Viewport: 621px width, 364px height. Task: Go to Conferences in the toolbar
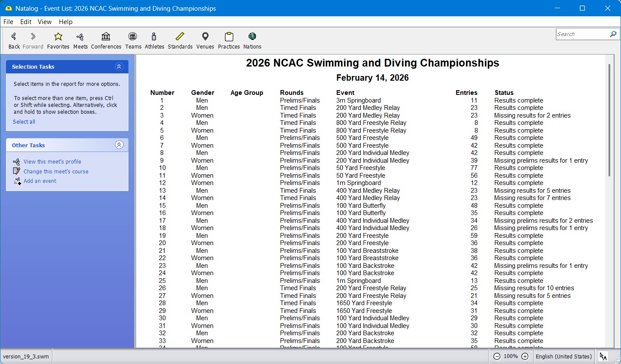tap(106, 37)
